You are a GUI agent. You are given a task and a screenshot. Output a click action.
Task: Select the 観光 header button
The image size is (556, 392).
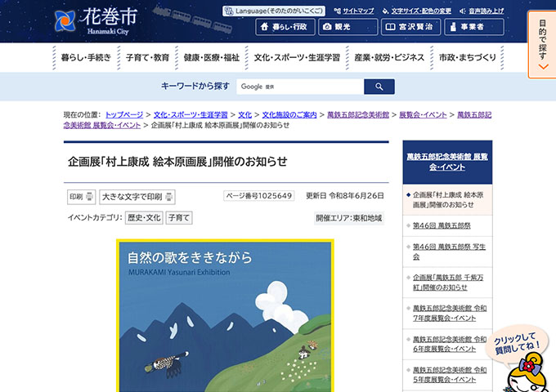click(x=347, y=27)
